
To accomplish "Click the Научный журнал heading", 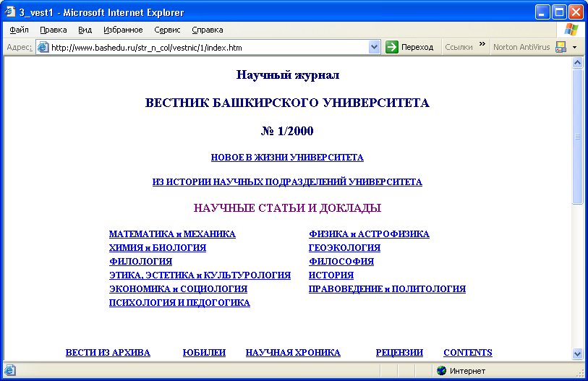I will pos(288,75).
